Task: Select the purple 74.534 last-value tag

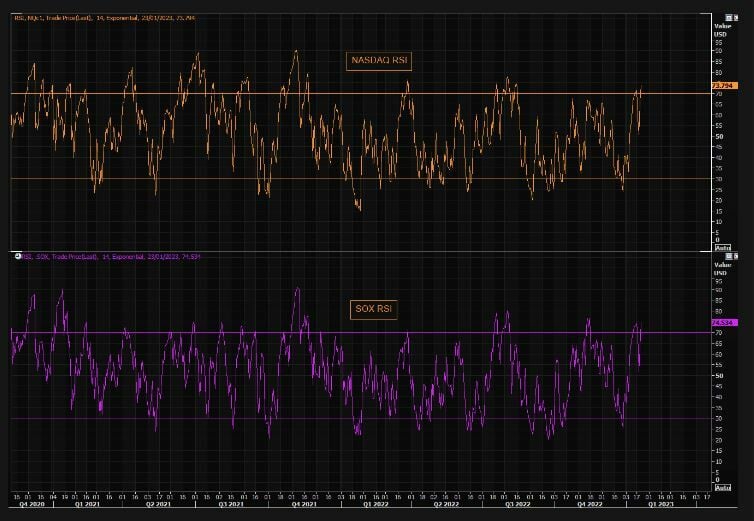Action: (x=724, y=323)
